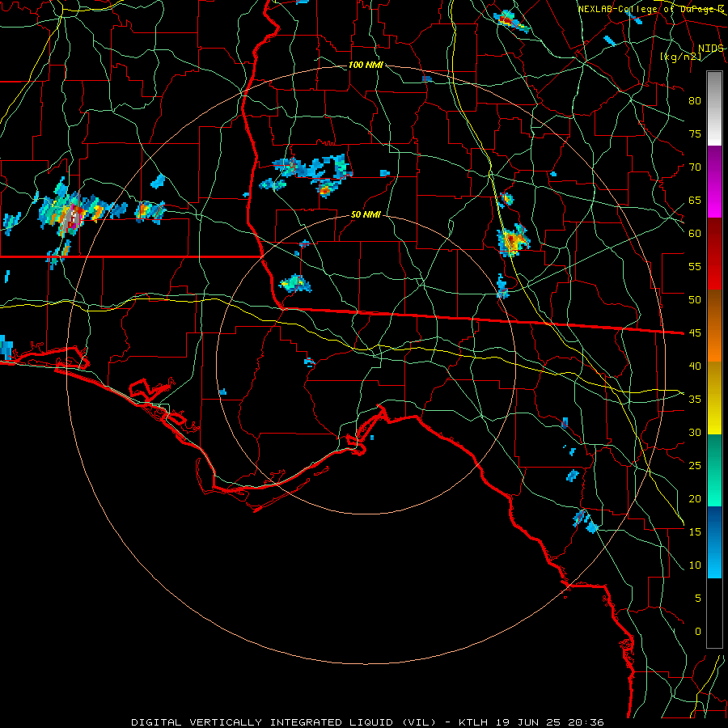Click the 75 value on the VIL scale

pyautogui.click(x=695, y=134)
